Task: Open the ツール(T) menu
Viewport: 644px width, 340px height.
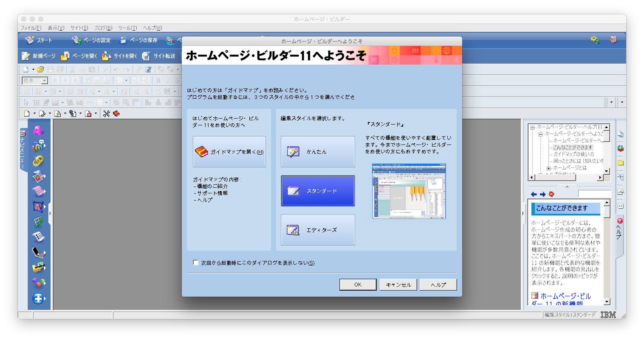Action: pos(127,28)
